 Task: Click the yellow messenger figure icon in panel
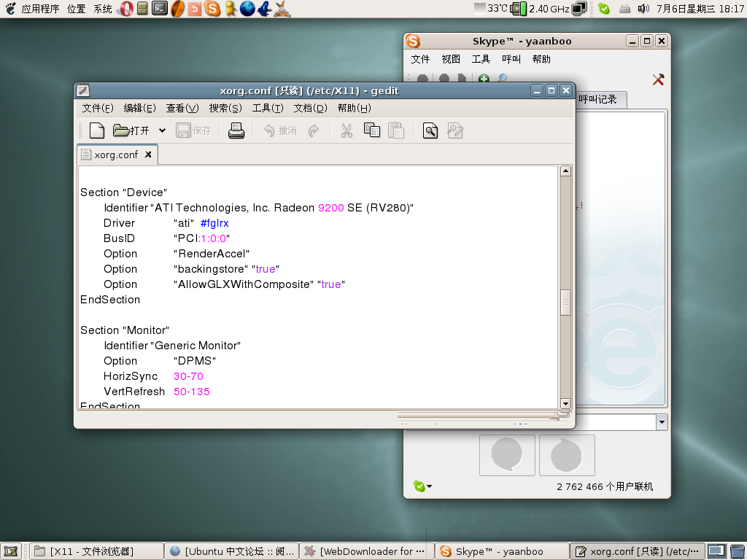point(231,9)
